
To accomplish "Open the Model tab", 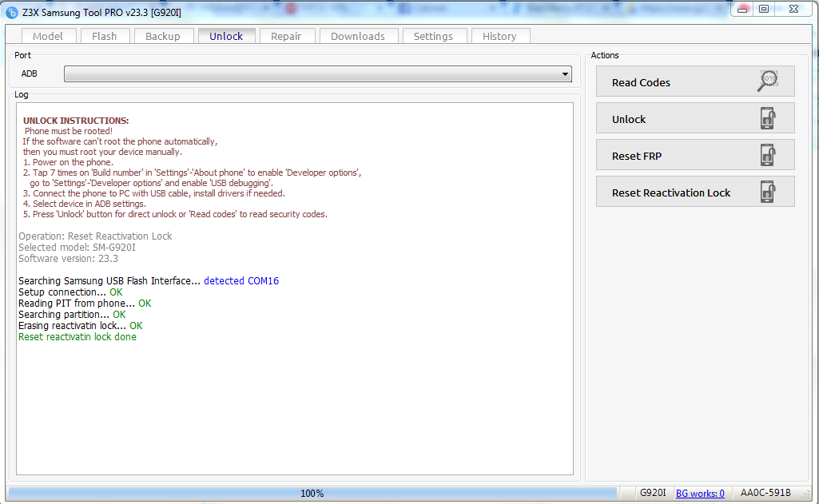I will (47, 36).
